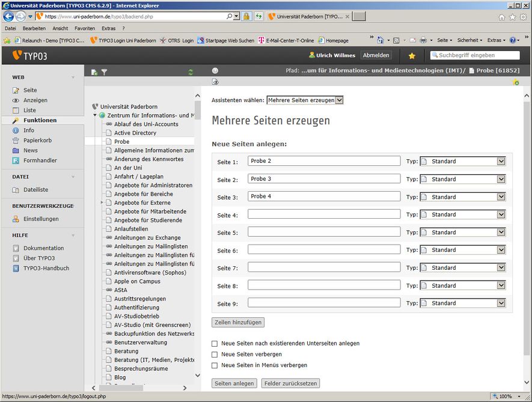
Task: Focus the Seite 4 title input field
Action: [x=324, y=214]
